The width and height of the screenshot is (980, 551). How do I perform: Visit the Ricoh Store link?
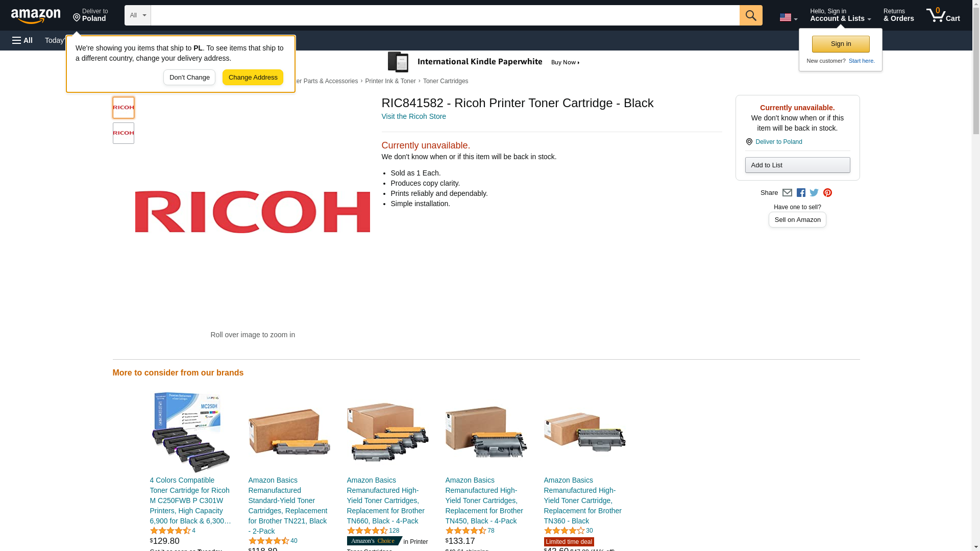coord(413,116)
